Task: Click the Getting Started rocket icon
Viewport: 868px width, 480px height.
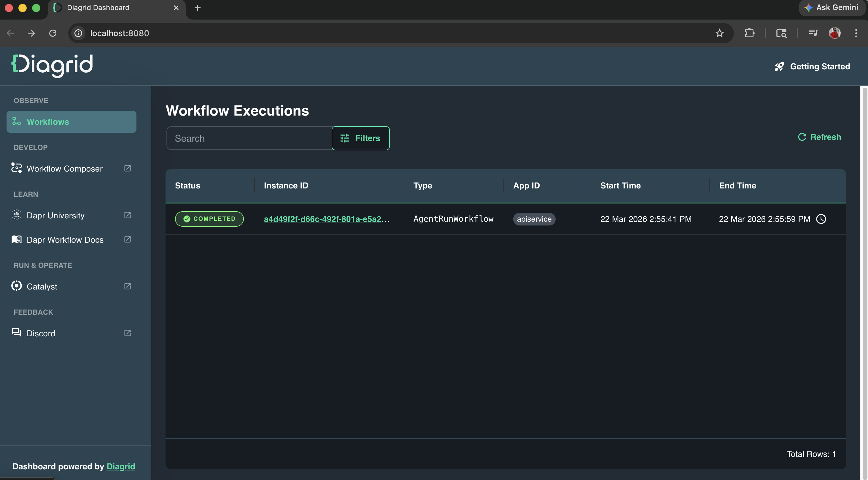Action: coord(779,67)
